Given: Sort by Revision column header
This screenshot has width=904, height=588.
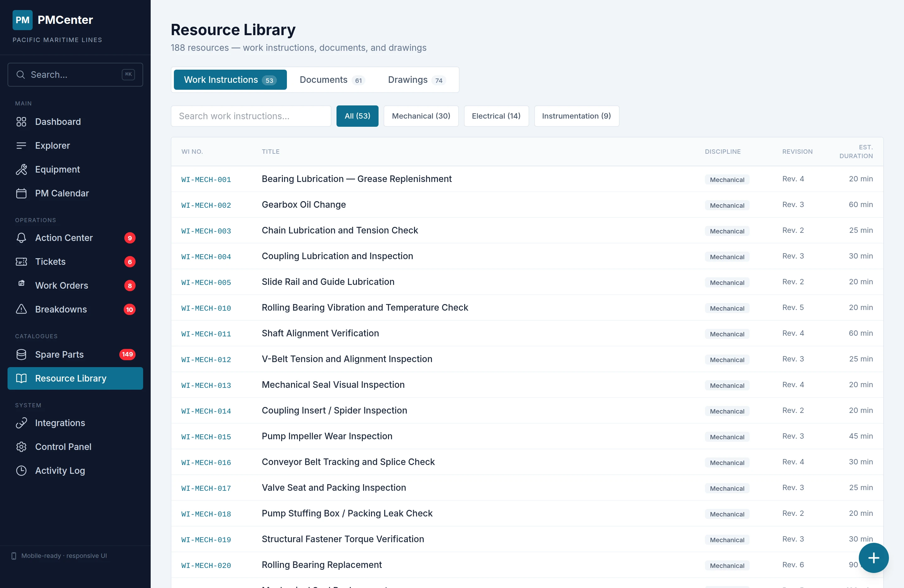Looking at the screenshot, I should [x=797, y=152].
